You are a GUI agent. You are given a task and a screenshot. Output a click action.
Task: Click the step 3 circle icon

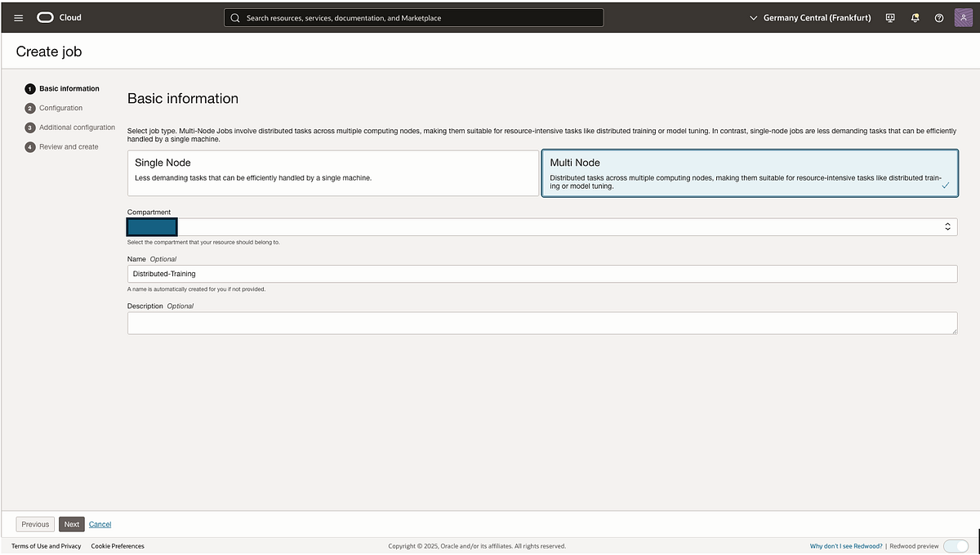coord(30,128)
